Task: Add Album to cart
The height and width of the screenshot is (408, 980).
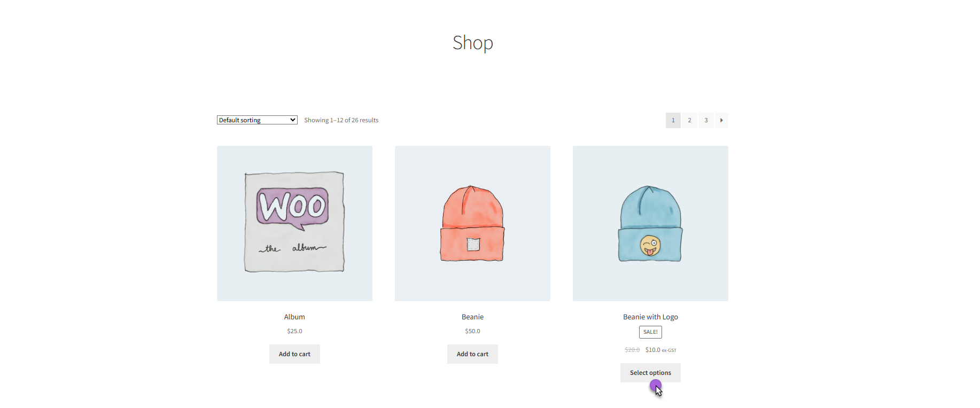Action: coord(294,354)
